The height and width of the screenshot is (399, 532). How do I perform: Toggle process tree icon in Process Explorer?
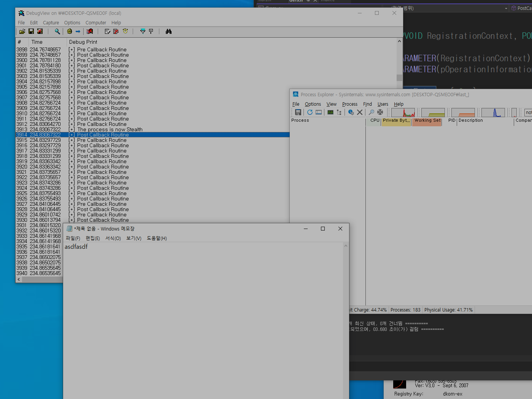[339, 112]
